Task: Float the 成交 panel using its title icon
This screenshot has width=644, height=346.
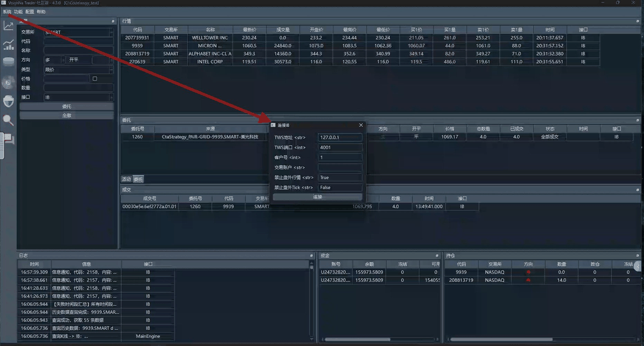Action: [x=638, y=189]
